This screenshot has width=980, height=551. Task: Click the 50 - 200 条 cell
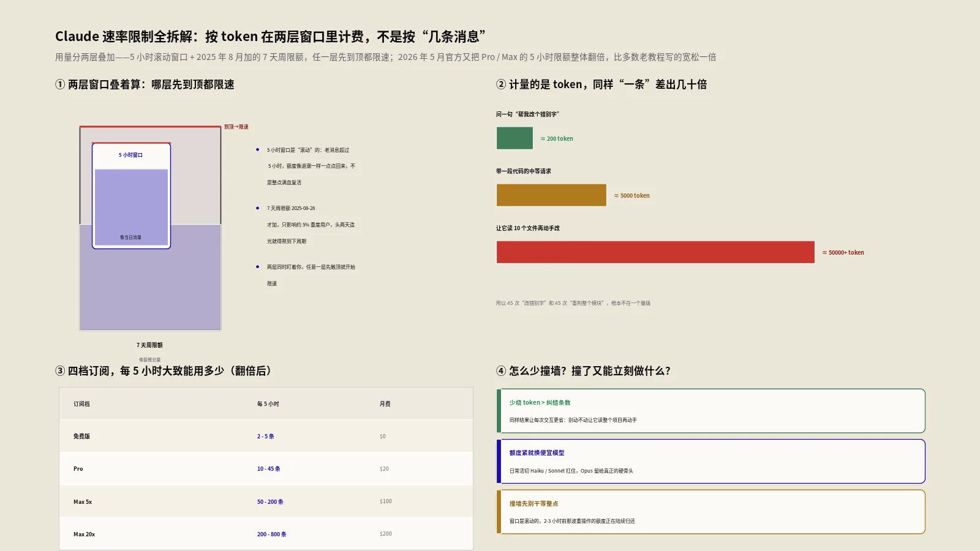270,502
